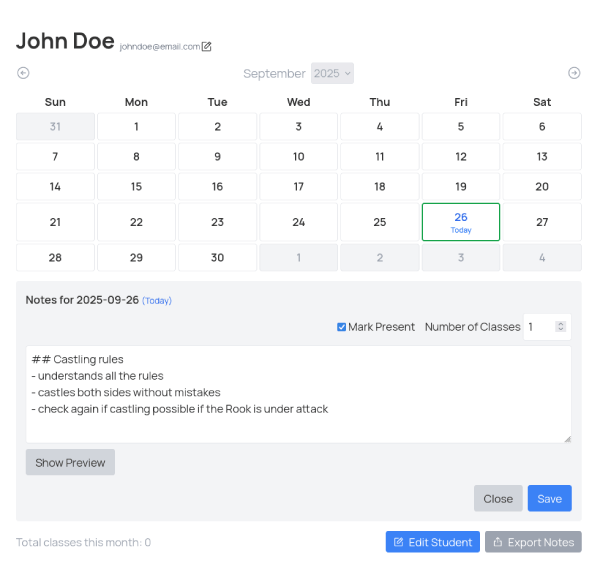Open the 2025 year dropdown

coord(332,73)
